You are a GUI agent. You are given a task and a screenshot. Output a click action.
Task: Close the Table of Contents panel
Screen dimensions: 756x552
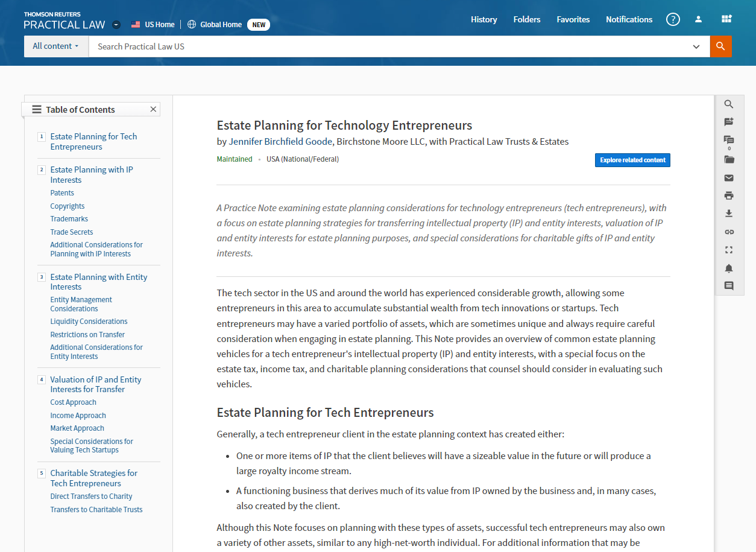click(153, 109)
